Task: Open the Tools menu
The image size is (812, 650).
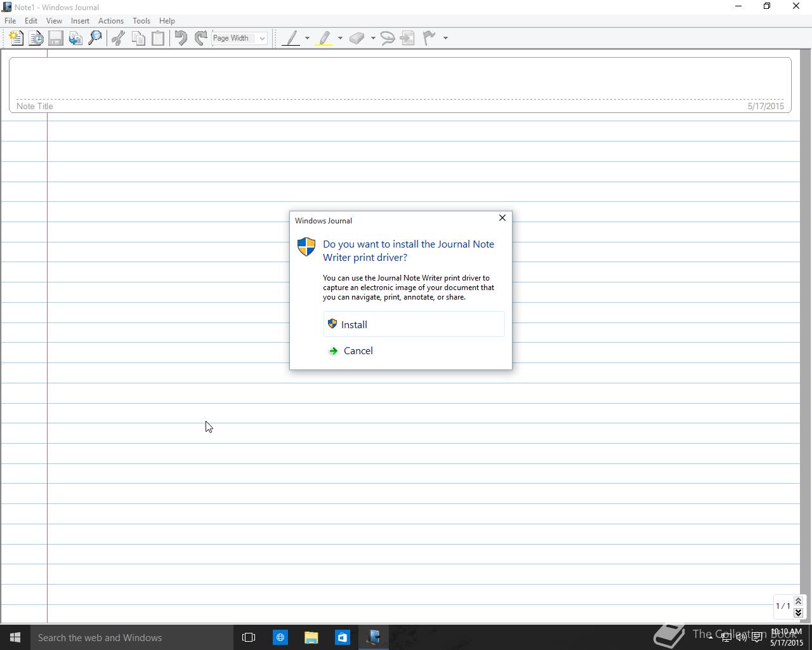Action: [x=141, y=21]
